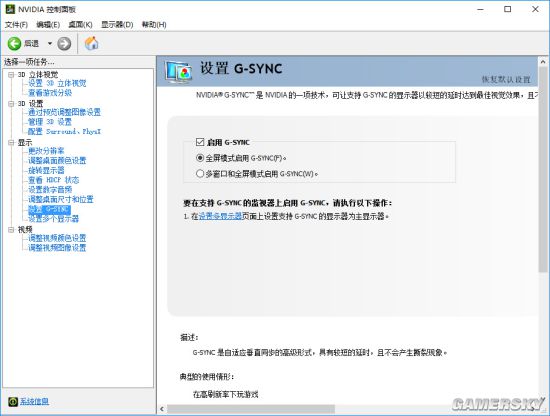The height and width of the screenshot is (416, 550).
Task: Select 多窗口和全屏模式启用 G-SYNC radio option
Action: tap(200, 174)
